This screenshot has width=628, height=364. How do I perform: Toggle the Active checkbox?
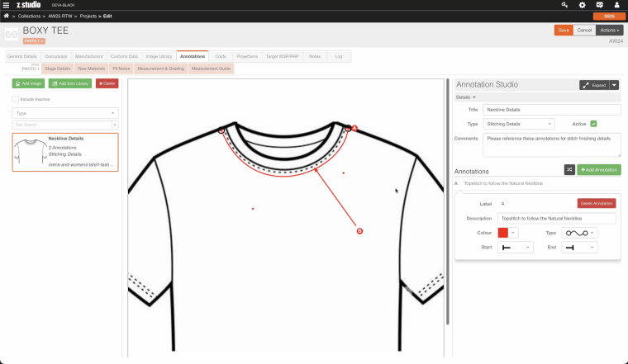[593, 124]
